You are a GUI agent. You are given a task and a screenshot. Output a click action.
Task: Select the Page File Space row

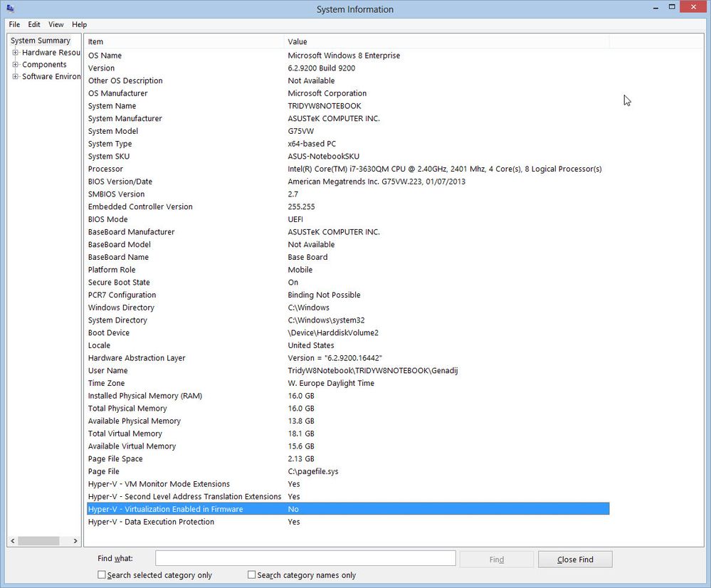coord(348,458)
